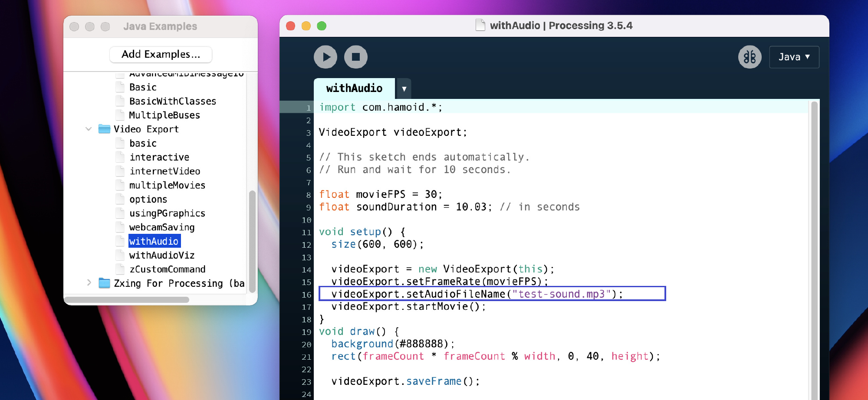868x400 pixels.
Task: Run the sketch with the play button
Action: click(x=325, y=57)
